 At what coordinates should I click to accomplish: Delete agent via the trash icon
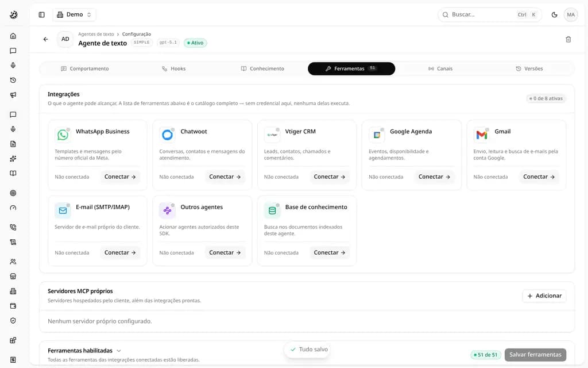568,40
